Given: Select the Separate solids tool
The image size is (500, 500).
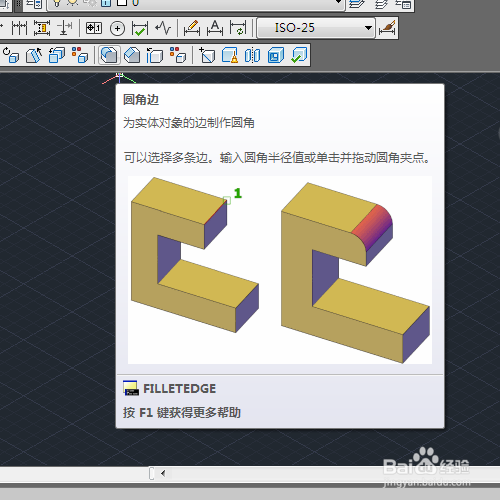Looking at the screenshot, I should 253,55.
